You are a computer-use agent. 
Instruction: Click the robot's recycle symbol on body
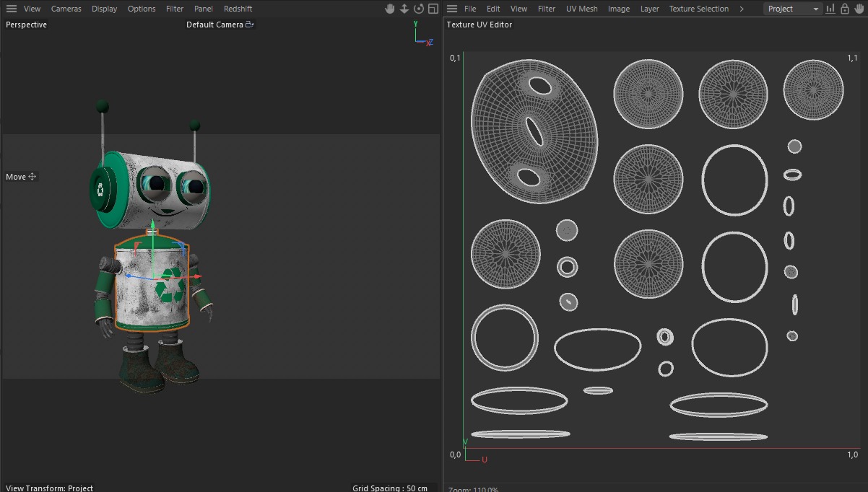pos(170,285)
